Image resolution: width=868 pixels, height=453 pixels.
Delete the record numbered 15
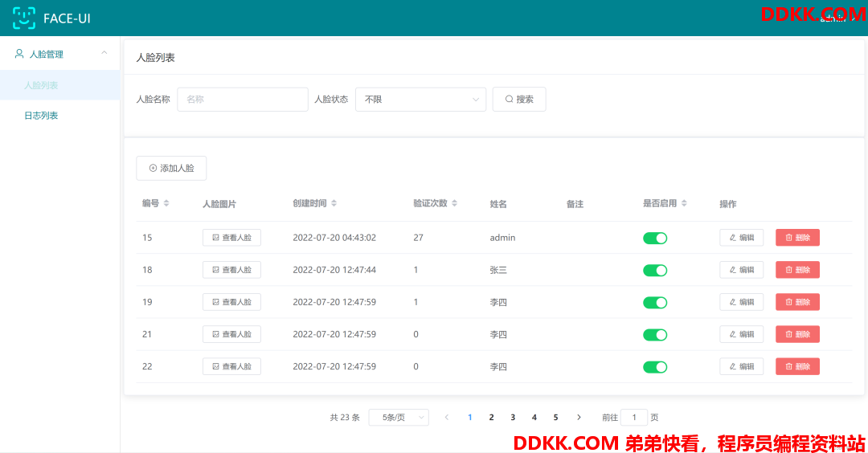pos(797,238)
